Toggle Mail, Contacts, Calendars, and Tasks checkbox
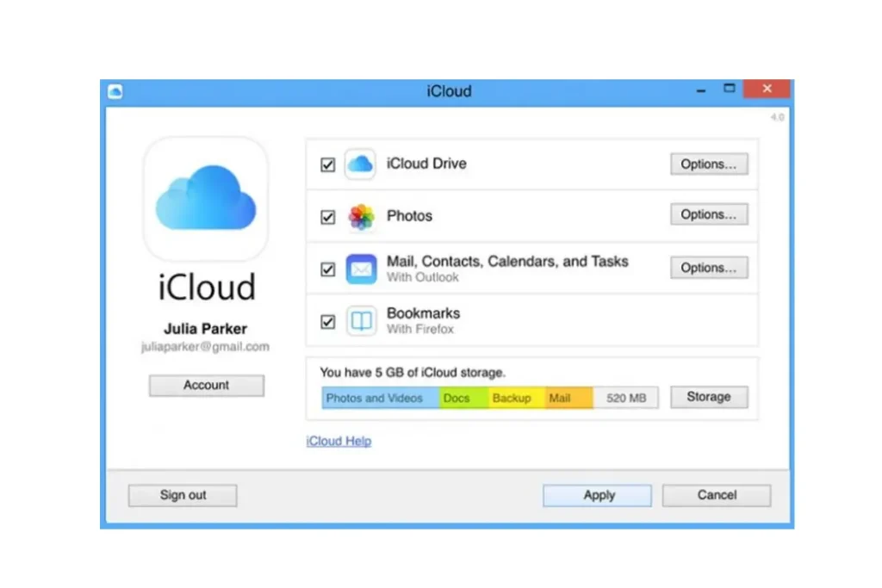Screen dimensions: 882x588 point(328,269)
